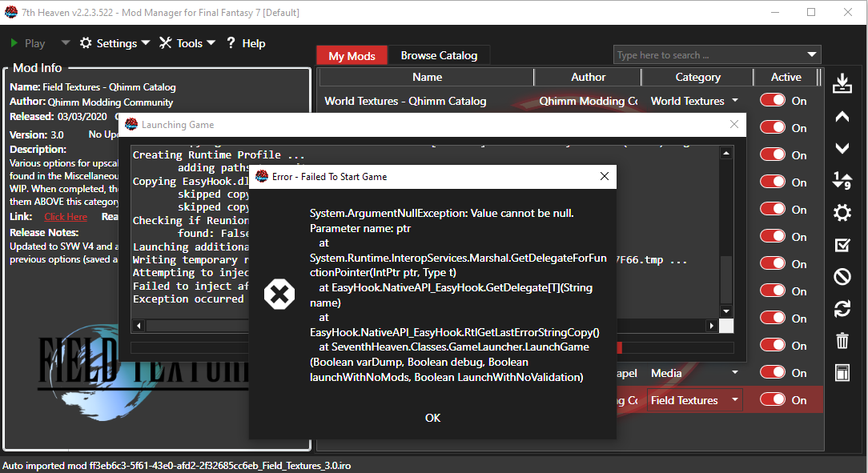Click the error X icon in dialog
Viewport: 868px width, 473px height.
click(x=279, y=295)
